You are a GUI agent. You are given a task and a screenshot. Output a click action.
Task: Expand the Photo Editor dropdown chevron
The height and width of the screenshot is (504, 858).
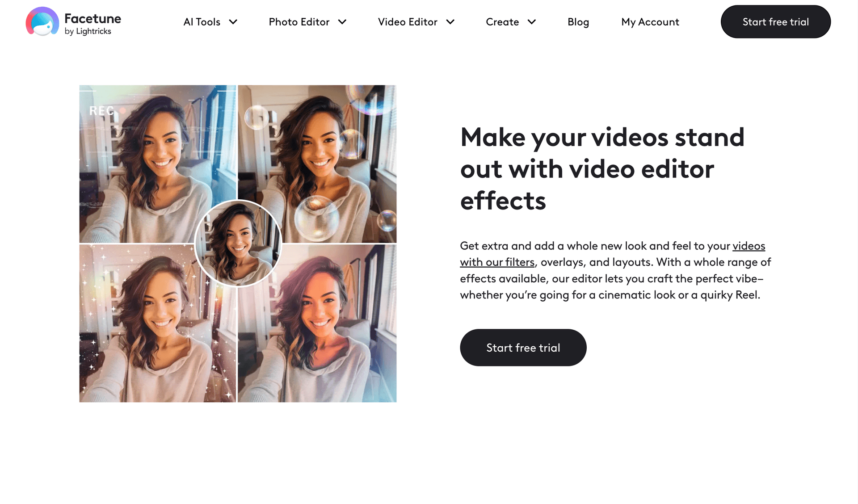342,22
